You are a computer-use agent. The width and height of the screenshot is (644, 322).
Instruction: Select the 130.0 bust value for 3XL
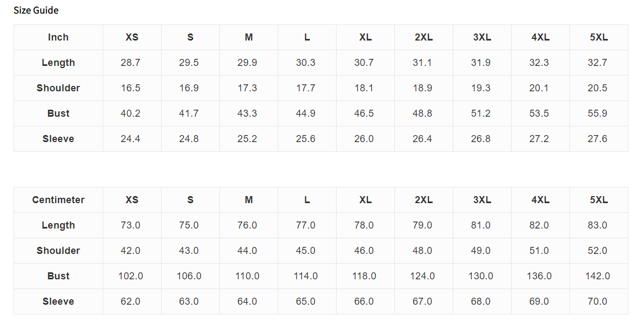pos(481,276)
